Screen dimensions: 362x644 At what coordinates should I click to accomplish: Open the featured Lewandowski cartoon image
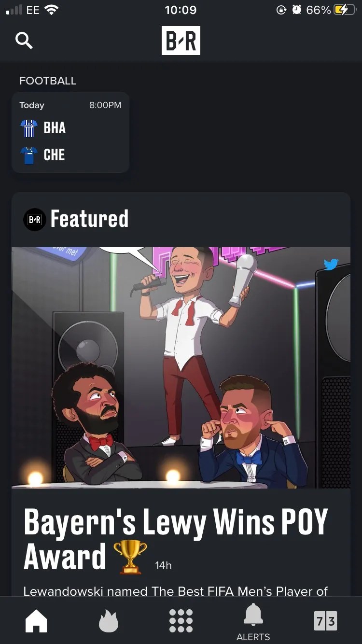181,368
